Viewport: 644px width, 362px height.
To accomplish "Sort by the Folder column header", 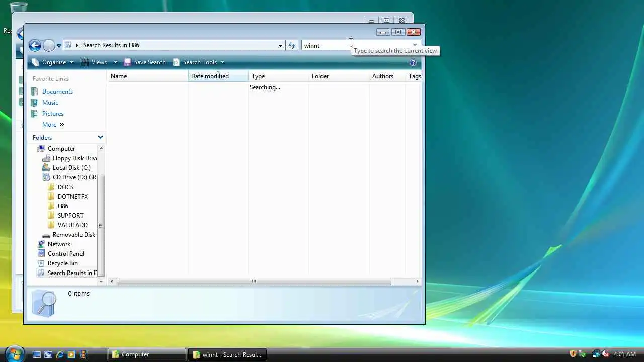I will 339,76.
